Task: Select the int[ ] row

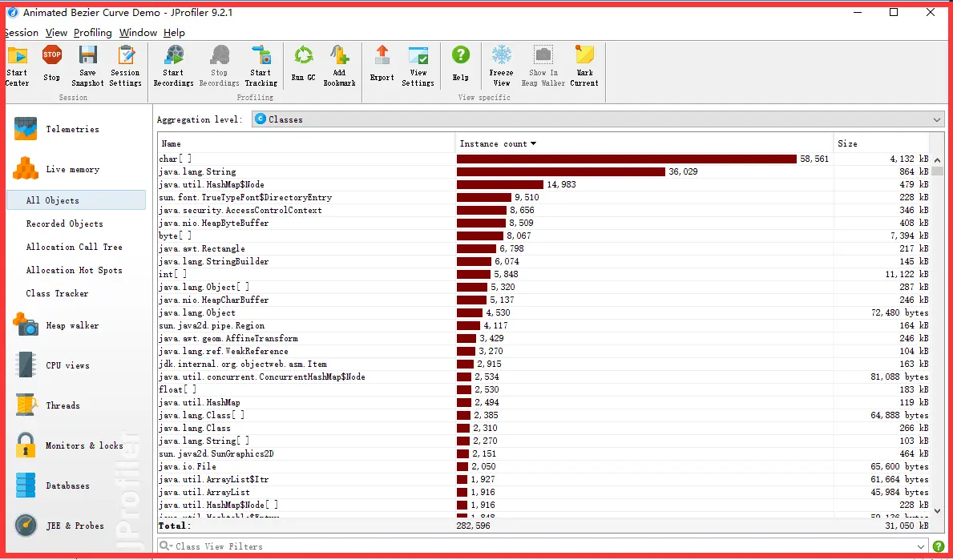Action: (544, 275)
